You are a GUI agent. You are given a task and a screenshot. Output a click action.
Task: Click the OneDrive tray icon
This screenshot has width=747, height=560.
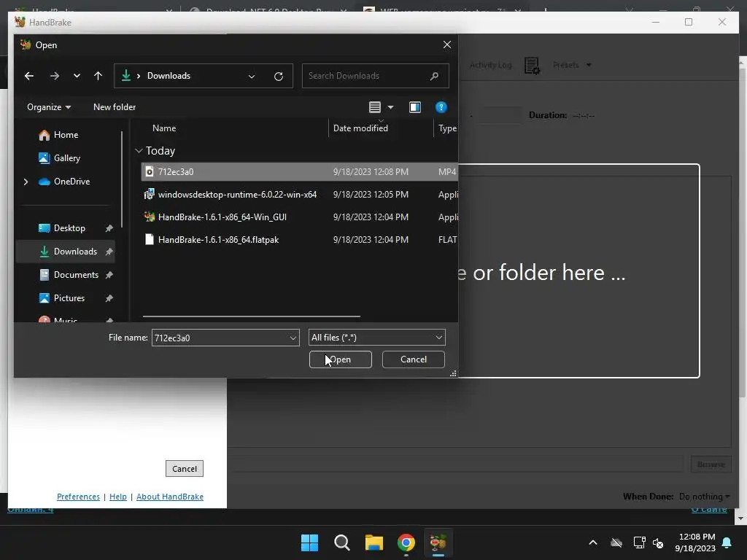616,542
